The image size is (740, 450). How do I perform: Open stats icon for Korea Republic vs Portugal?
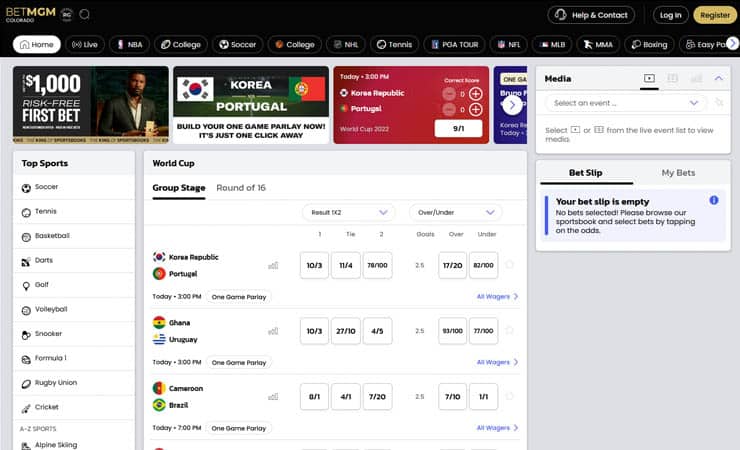coord(273,266)
